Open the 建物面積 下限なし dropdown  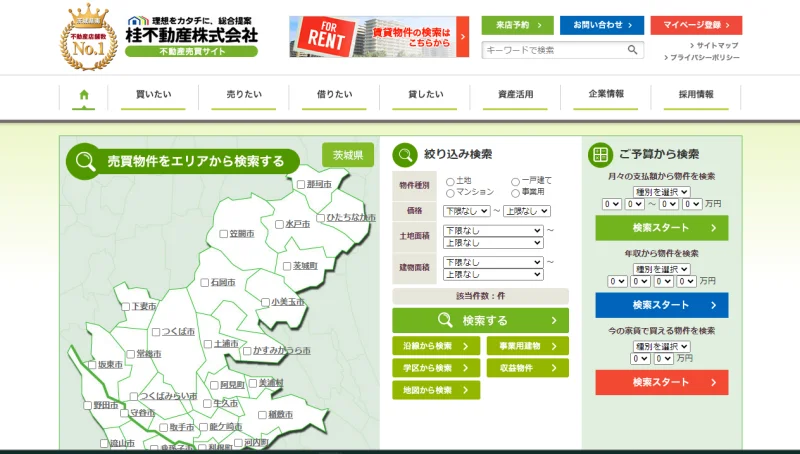[493, 262]
